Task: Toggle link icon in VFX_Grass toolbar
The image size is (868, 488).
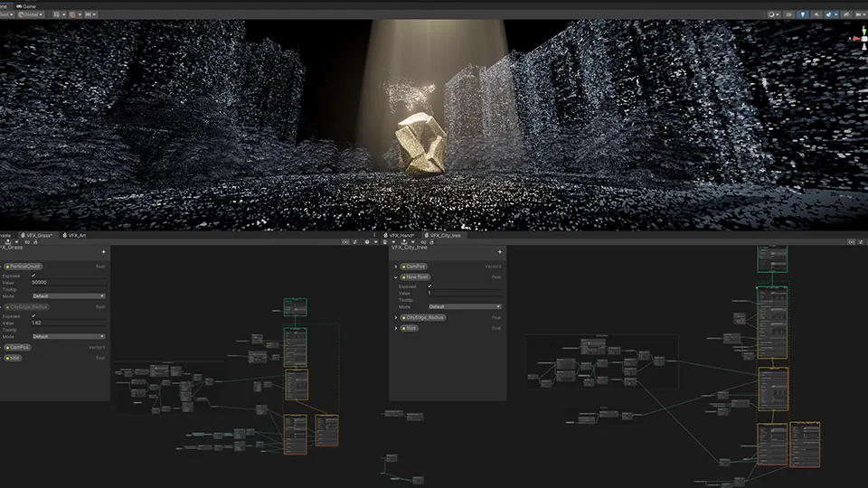Action: pos(27,242)
